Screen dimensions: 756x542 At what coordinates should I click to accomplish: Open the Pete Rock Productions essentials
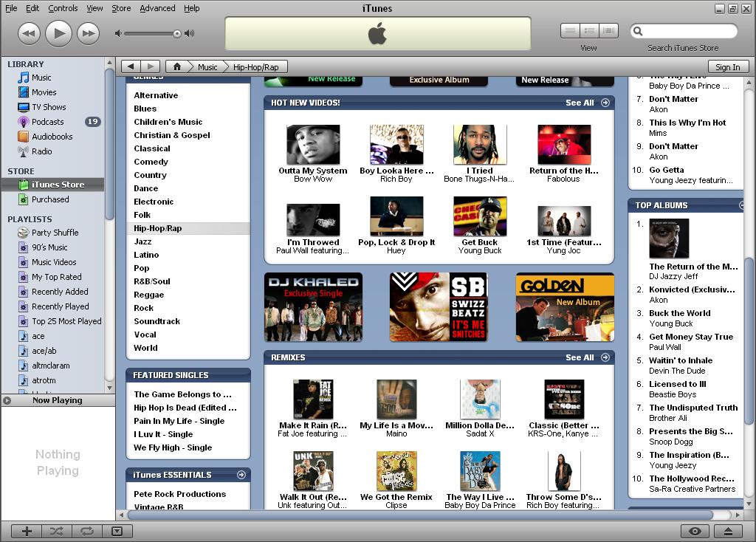[x=180, y=494]
